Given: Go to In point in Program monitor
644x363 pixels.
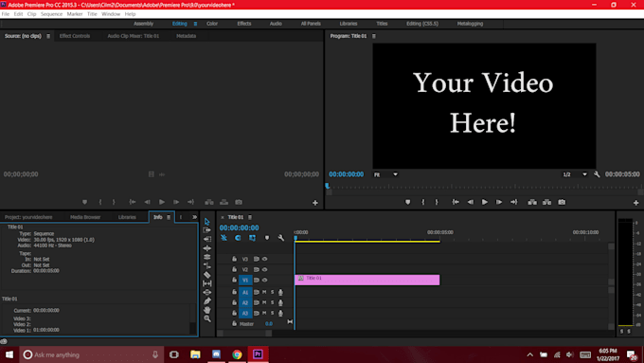Looking at the screenshot, I should click(456, 202).
